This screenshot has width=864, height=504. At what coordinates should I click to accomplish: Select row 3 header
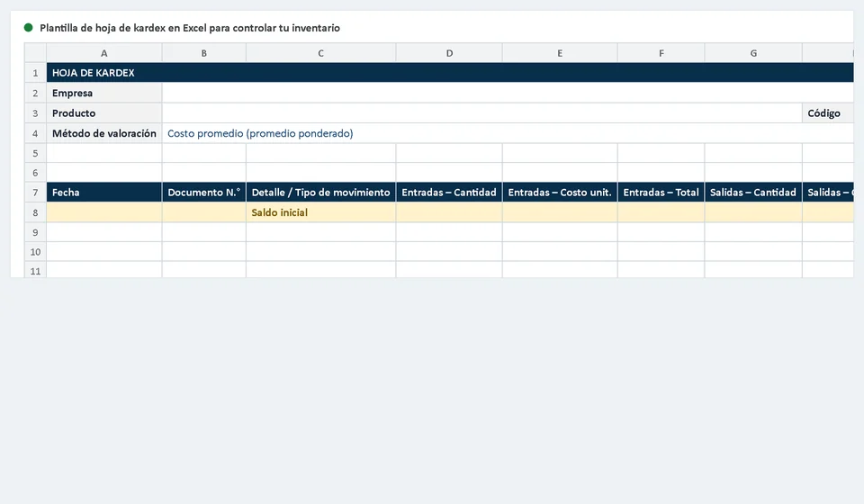tap(35, 112)
